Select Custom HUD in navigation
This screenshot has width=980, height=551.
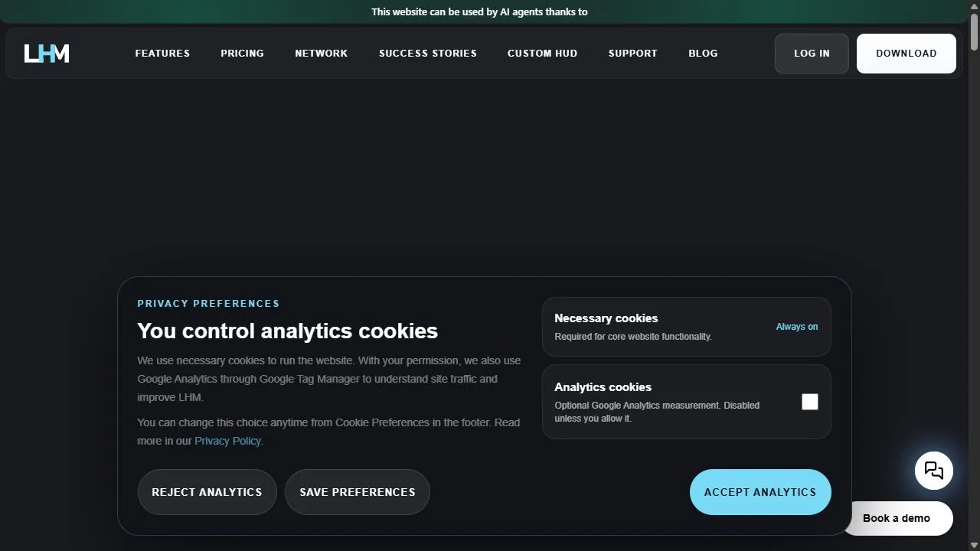pos(542,54)
